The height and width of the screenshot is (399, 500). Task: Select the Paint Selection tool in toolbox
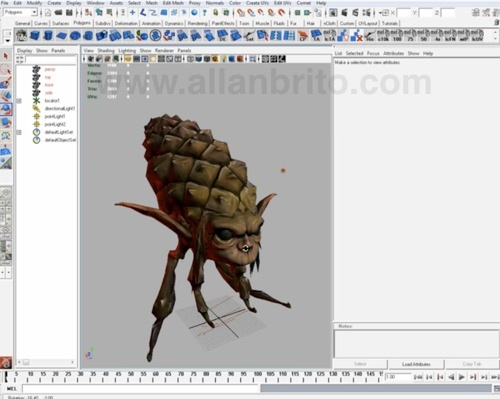pyautogui.click(x=6, y=83)
